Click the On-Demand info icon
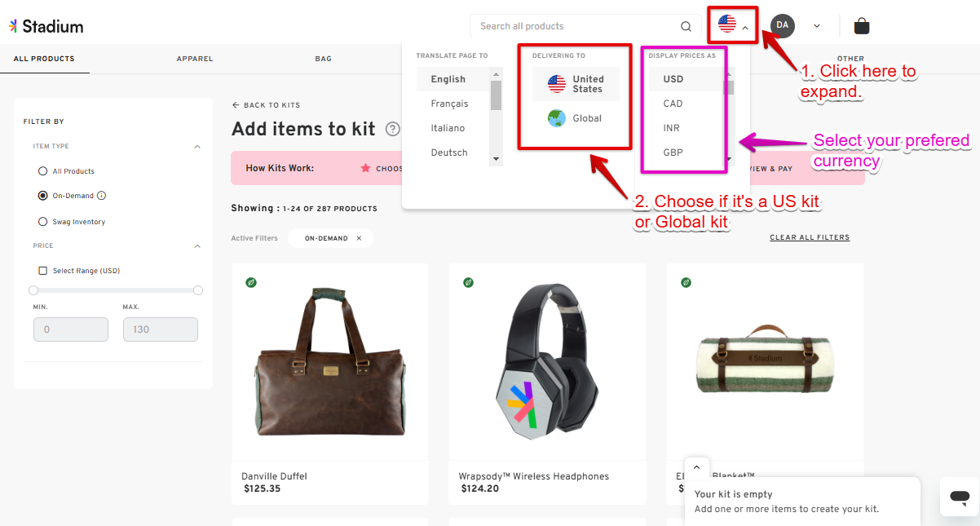The height and width of the screenshot is (526, 980). [102, 196]
